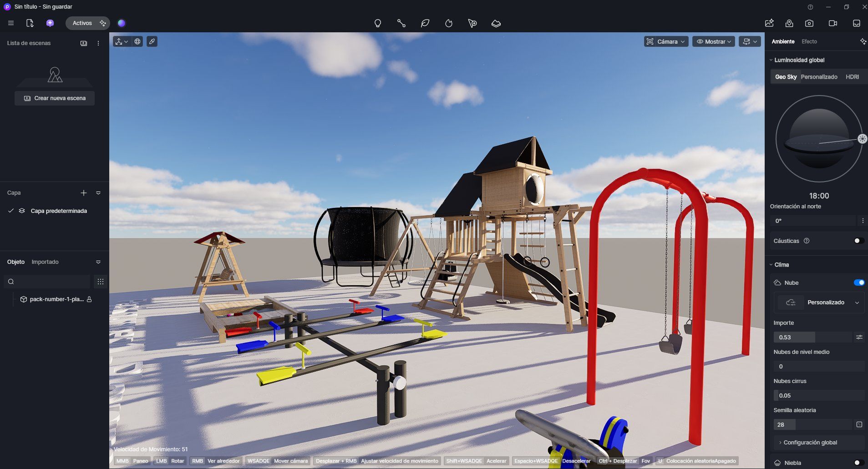This screenshot has height=469, width=868.
Task: Click the eyedropper picker icon
Action: point(152,41)
